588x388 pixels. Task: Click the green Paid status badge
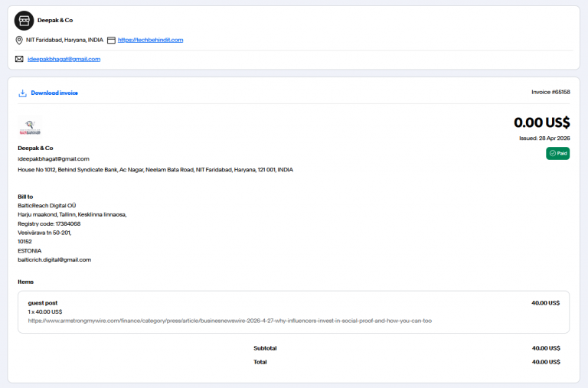[x=557, y=153]
